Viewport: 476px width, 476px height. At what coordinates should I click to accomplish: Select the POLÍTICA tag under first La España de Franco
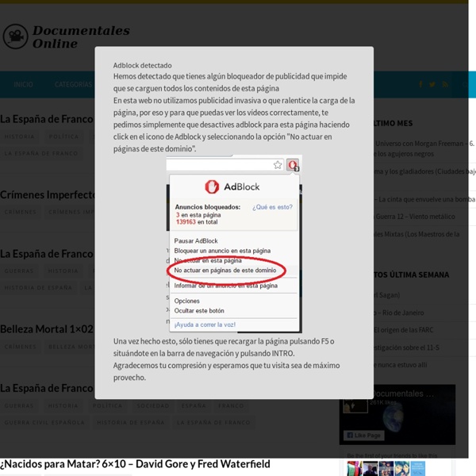[x=63, y=136]
